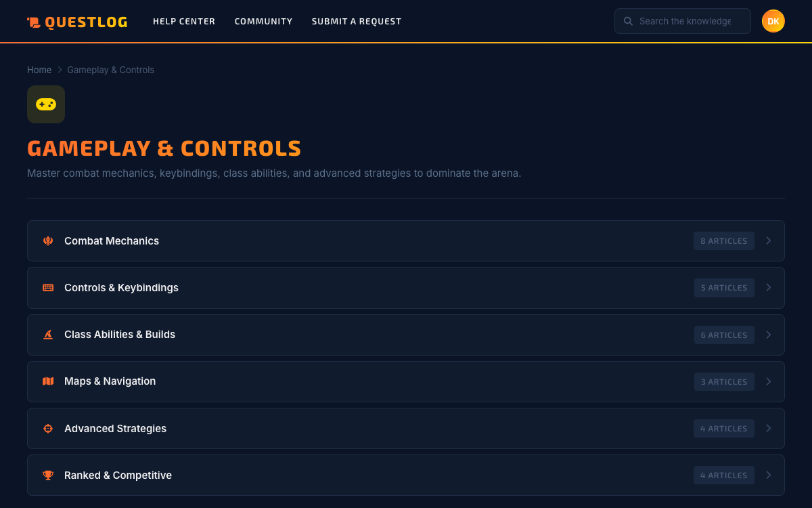Click the GAMEPLAY & CONTROLS page heading
Screen dimensions: 812x508
pos(164,148)
